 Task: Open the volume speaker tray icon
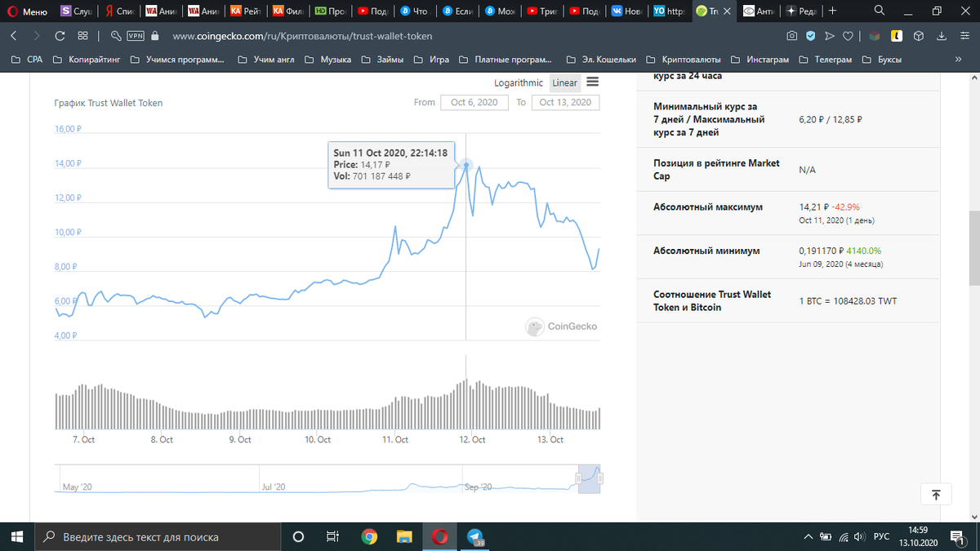click(858, 536)
